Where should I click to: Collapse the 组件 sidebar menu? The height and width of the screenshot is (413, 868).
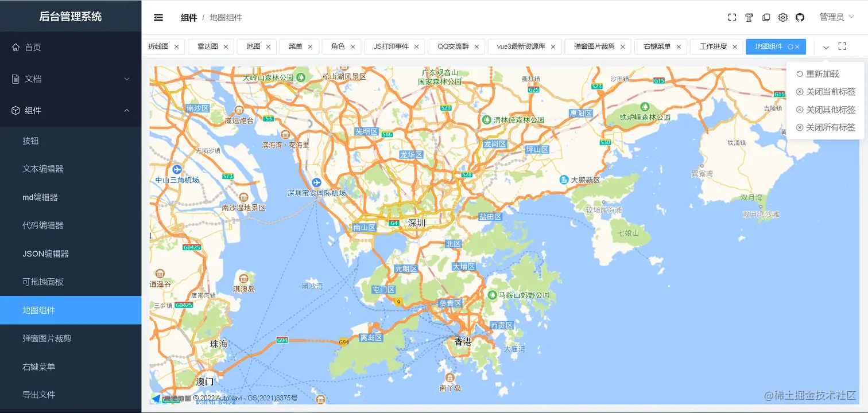[71, 111]
